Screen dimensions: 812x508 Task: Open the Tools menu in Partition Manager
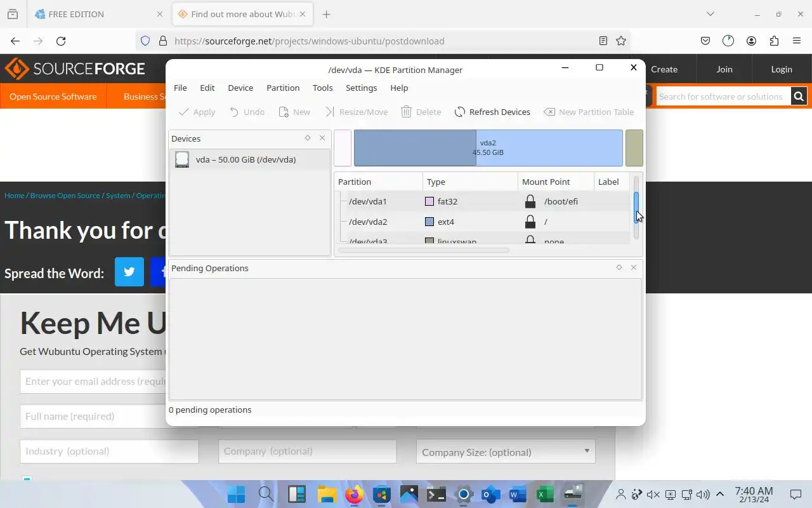(x=322, y=88)
